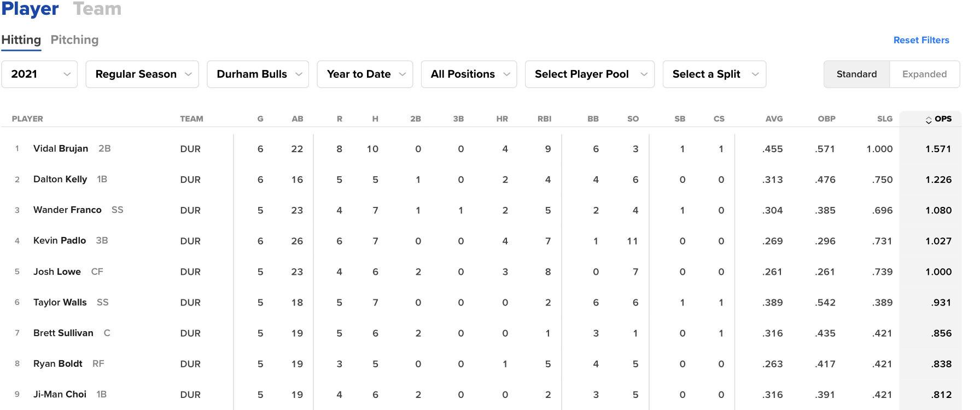Screen dimensions: 980x410
Task: Open the Durham Bulls team dropdown
Action: 258,74
